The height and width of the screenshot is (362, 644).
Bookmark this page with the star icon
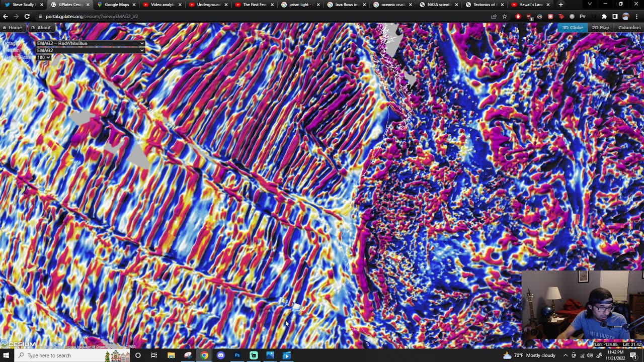click(x=505, y=17)
